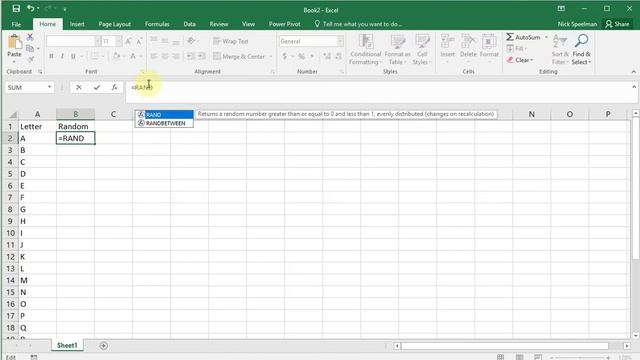This screenshot has height=360, width=640.
Task: Click the Cut scissors icon
Action: pyautogui.click(x=30, y=37)
